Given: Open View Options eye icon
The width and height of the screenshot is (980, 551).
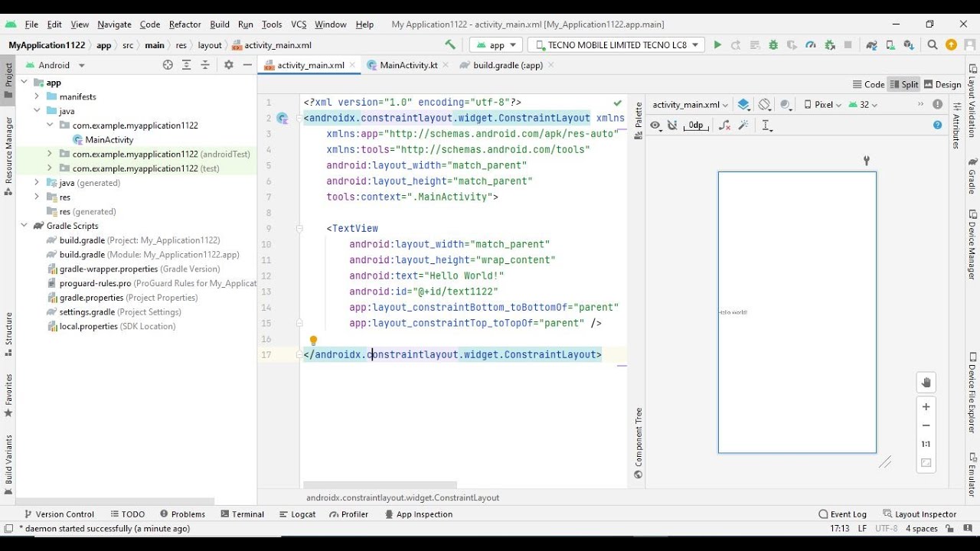Looking at the screenshot, I should coord(657,126).
